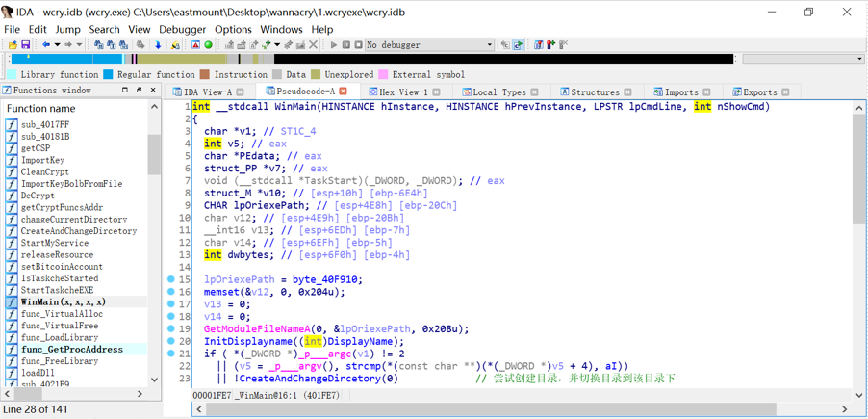
Task: Click the blue down arrow toolbar icon
Action: click(158, 45)
